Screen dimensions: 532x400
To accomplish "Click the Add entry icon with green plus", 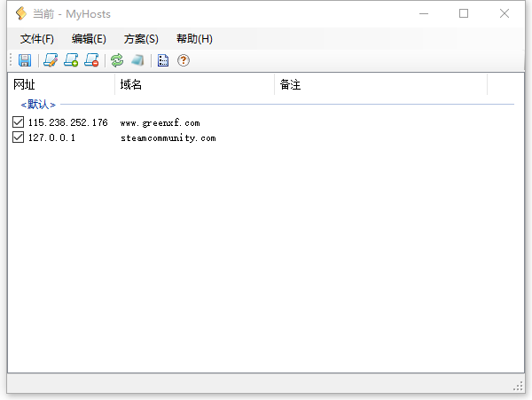I will point(71,60).
